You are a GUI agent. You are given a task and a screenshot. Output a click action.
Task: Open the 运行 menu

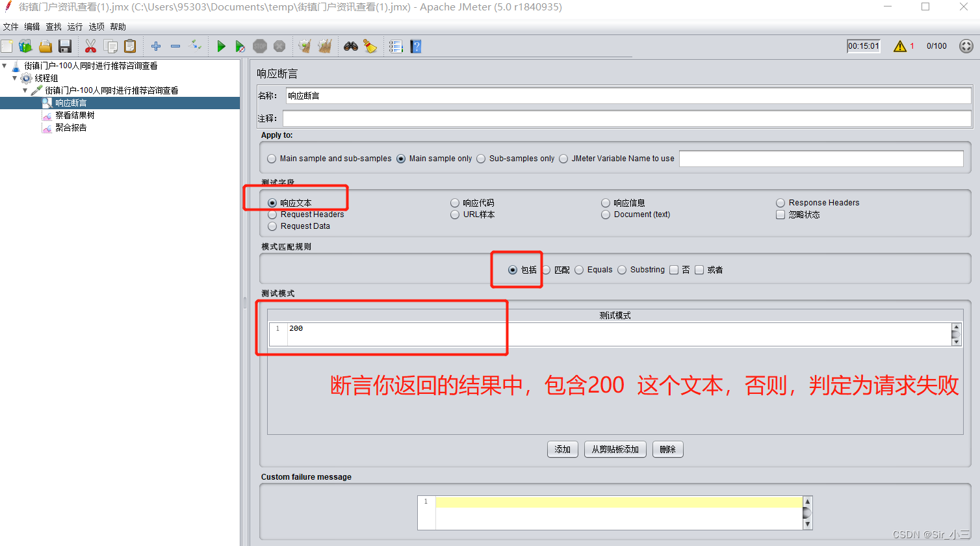tap(75, 27)
